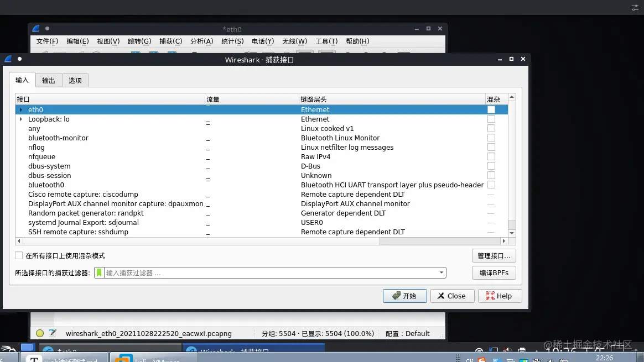Screen dimensions: 644x362
Task: Expand the eth0 interface row arrow
Action: click(x=21, y=109)
